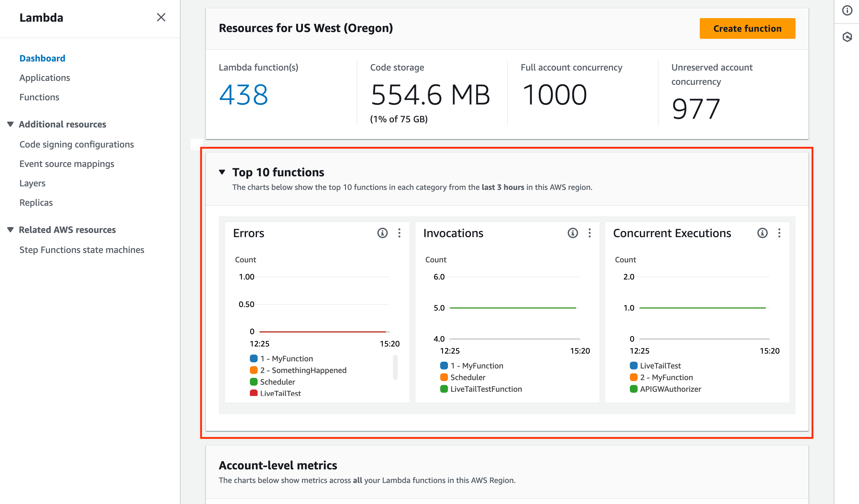Open the 438 Lambda functions link
This screenshot has height=504, width=859.
point(243,95)
